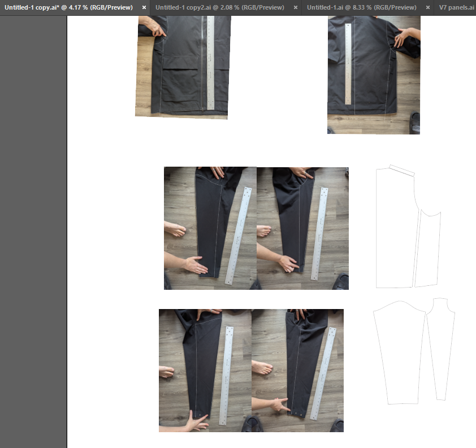Viewport: 476px width, 448px height.
Task: Select the right pant photo in bottom row
Action: click(x=297, y=370)
